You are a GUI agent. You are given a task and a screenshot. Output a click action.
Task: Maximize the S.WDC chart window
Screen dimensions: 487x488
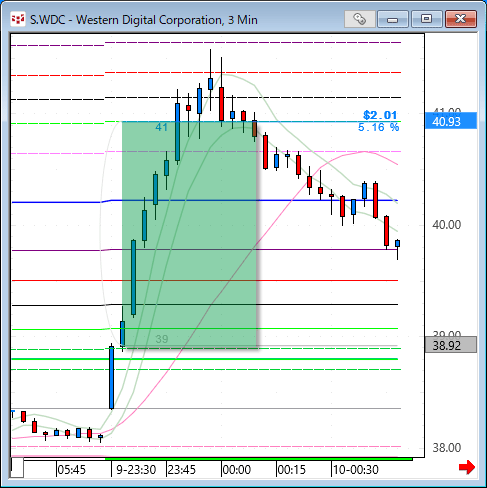[x=426, y=19]
